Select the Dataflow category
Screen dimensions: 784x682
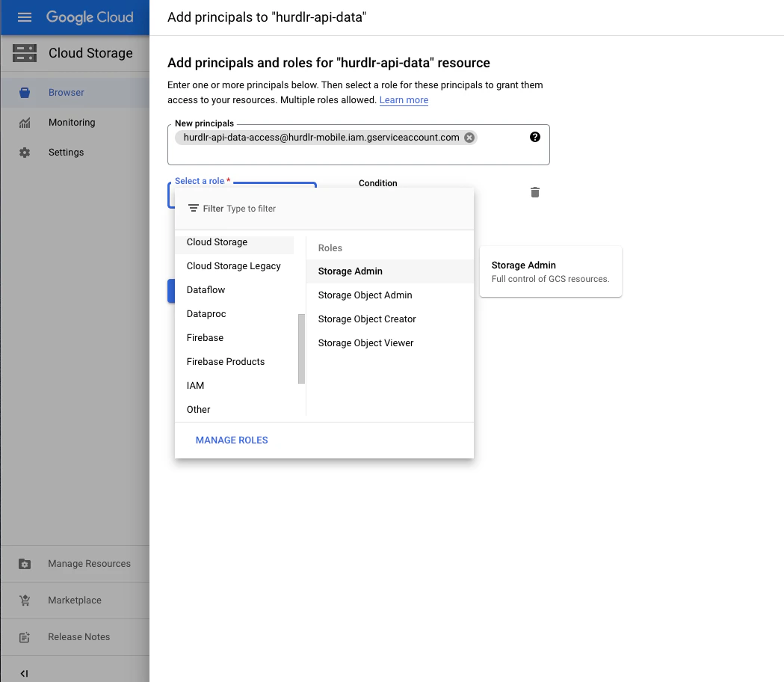click(x=234, y=290)
